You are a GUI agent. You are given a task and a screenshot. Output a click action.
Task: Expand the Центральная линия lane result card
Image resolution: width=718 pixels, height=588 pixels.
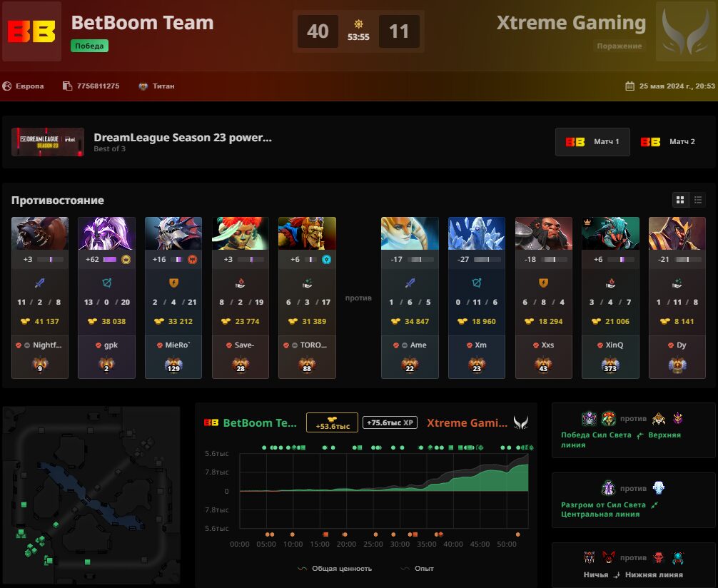[x=633, y=500]
